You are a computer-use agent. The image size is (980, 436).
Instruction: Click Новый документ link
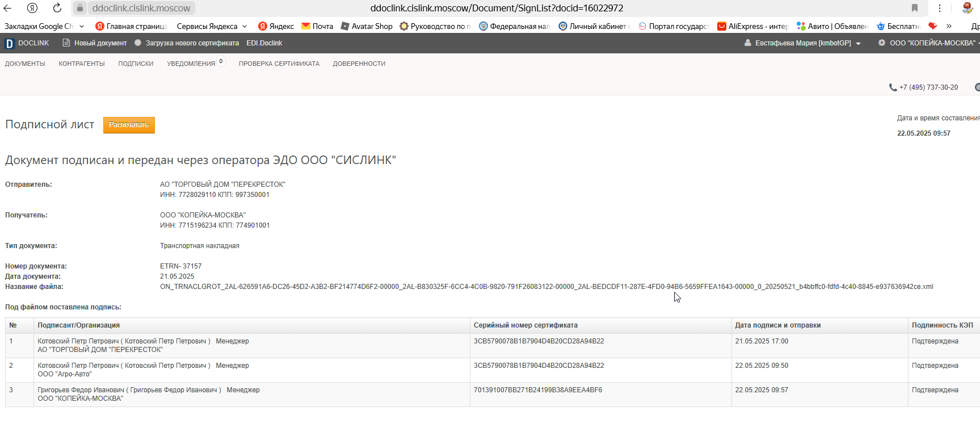click(x=100, y=43)
